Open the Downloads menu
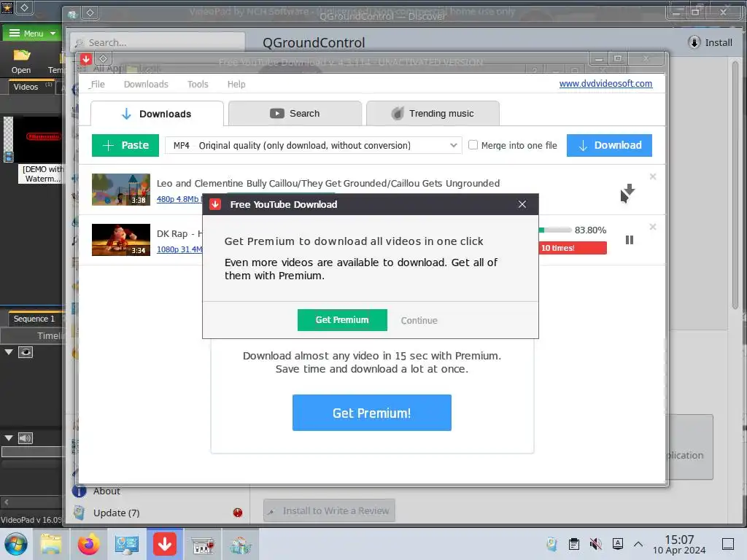747x560 pixels. (x=146, y=85)
